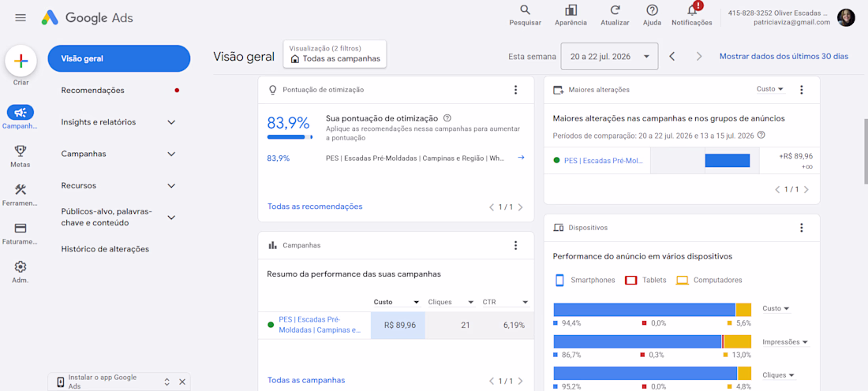Open the Notificações bell icon
The width and height of the screenshot is (868, 391).
[692, 10]
